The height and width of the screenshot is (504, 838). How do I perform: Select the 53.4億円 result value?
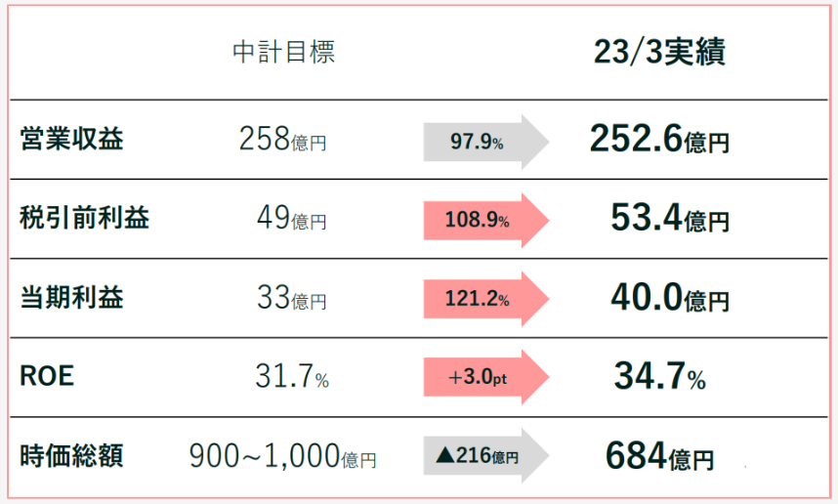point(669,219)
